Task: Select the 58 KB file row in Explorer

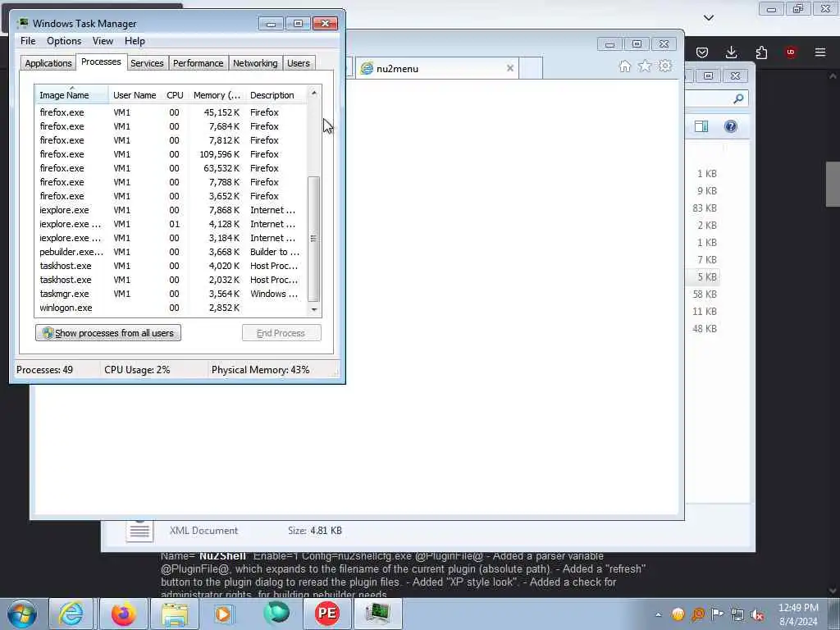Action: coord(705,294)
